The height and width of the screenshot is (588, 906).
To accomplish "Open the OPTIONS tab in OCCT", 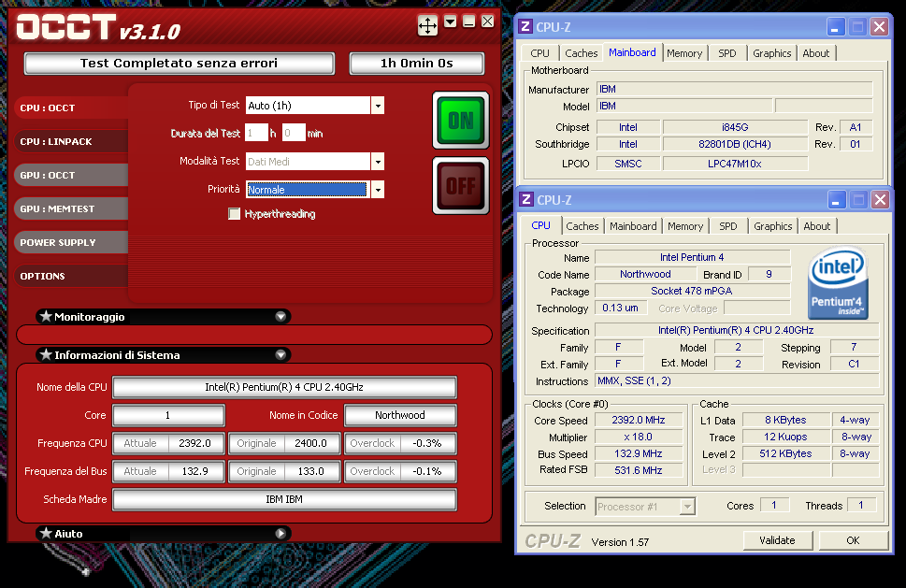I will [72, 276].
